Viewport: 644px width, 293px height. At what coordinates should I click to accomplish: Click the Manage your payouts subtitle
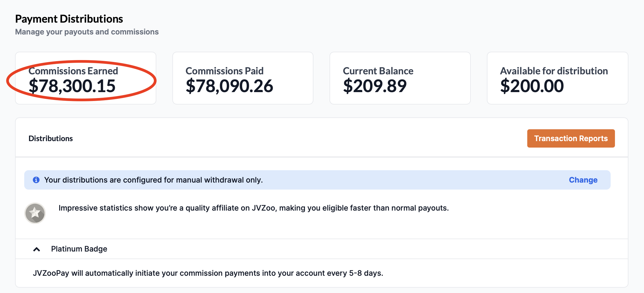click(x=87, y=32)
